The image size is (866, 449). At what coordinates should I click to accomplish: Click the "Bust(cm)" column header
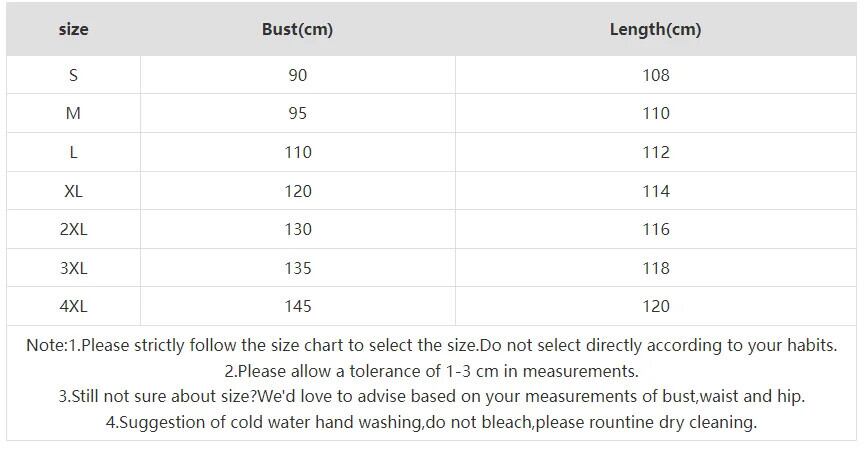(x=297, y=29)
